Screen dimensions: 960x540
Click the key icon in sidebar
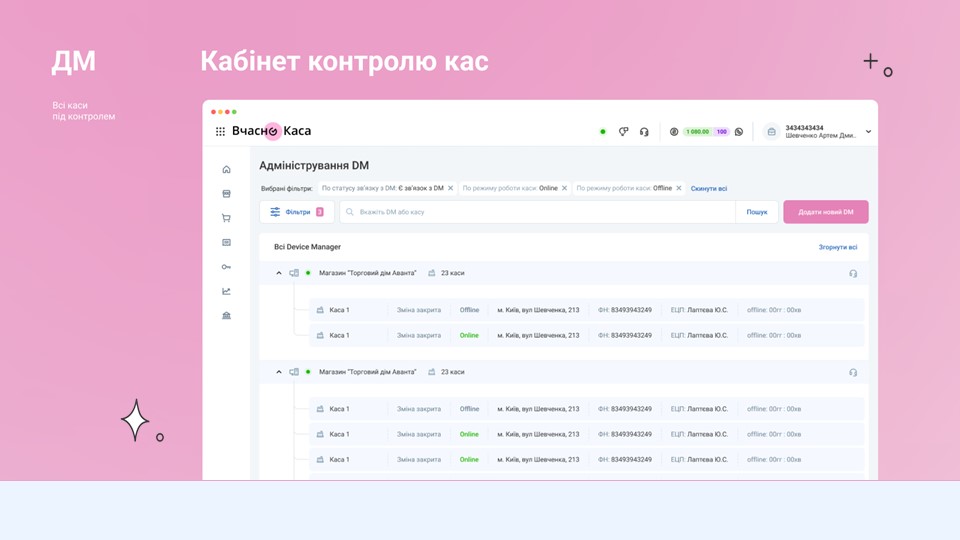226,267
